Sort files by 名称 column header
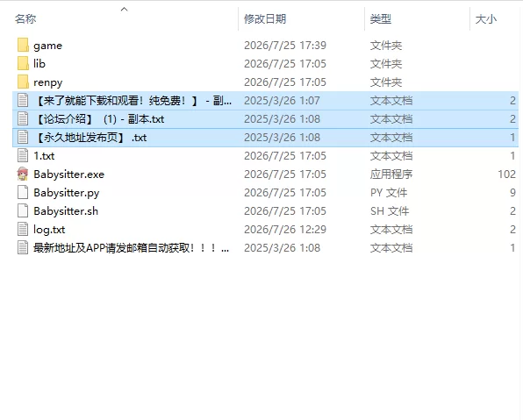 coord(25,18)
